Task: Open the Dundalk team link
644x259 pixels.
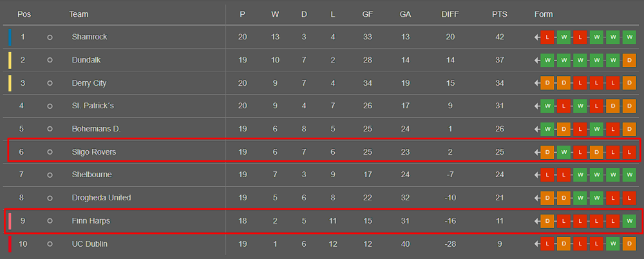Action: coord(86,60)
